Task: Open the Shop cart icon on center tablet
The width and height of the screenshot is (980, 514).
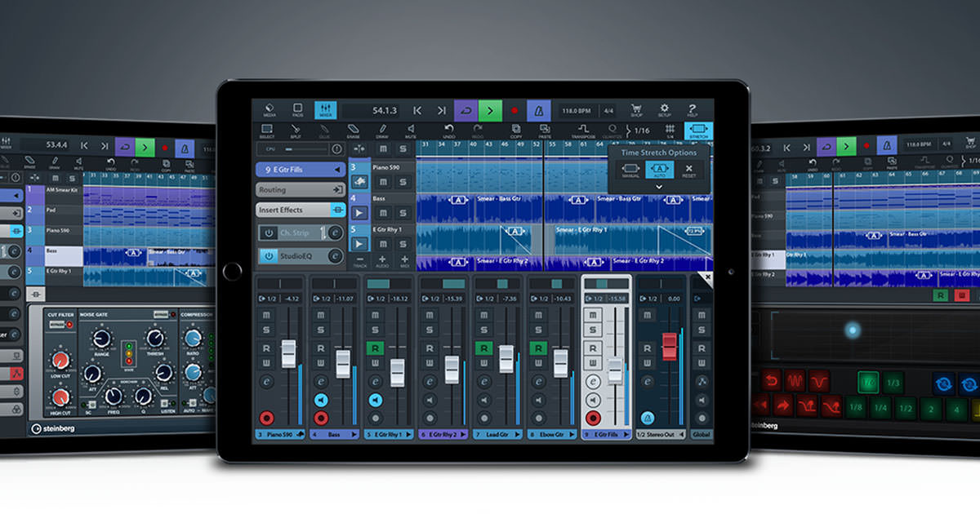Action: pyautogui.click(x=636, y=110)
